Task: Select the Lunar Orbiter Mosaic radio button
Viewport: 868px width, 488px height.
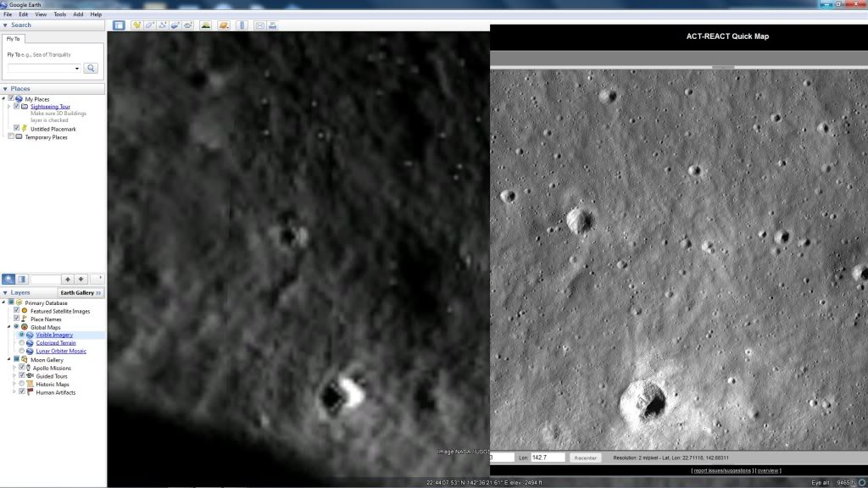Action: pos(22,351)
